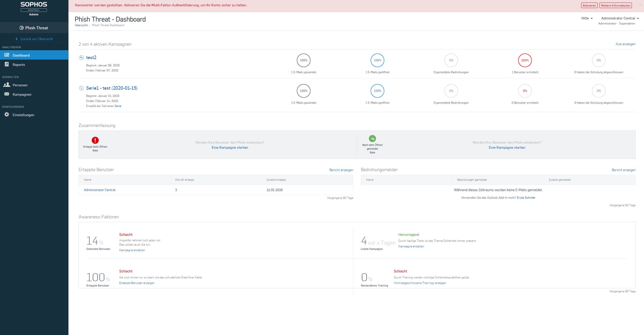Image resolution: width=644 pixels, height=335 pixels.
Task: Open the Hilfe dropdown menu
Action: pos(587,18)
